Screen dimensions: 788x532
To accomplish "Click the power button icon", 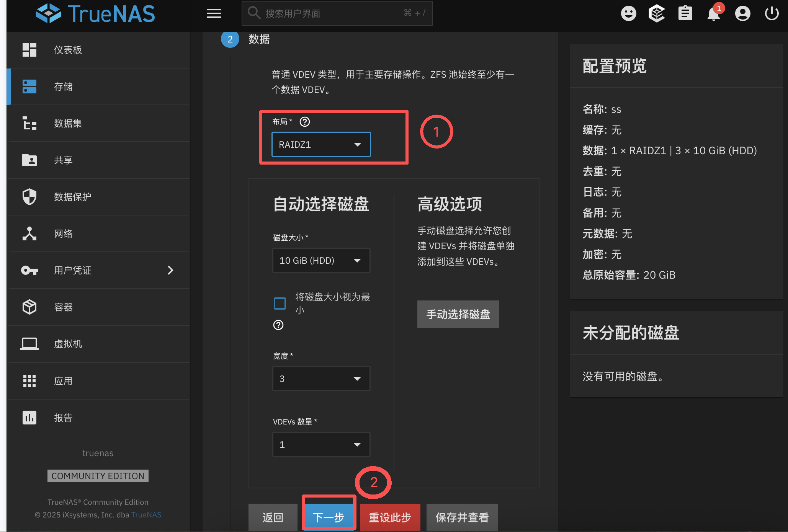I will click(x=772, y=14).
